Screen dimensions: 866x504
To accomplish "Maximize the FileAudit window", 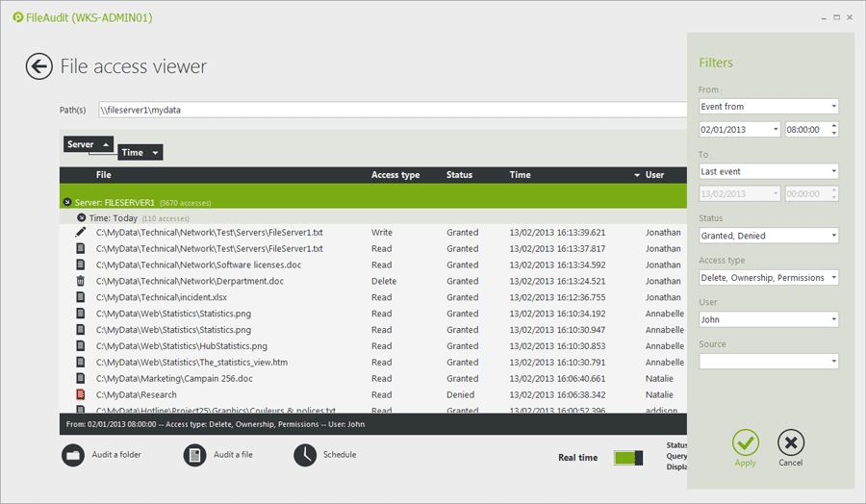I will point(837,17).
